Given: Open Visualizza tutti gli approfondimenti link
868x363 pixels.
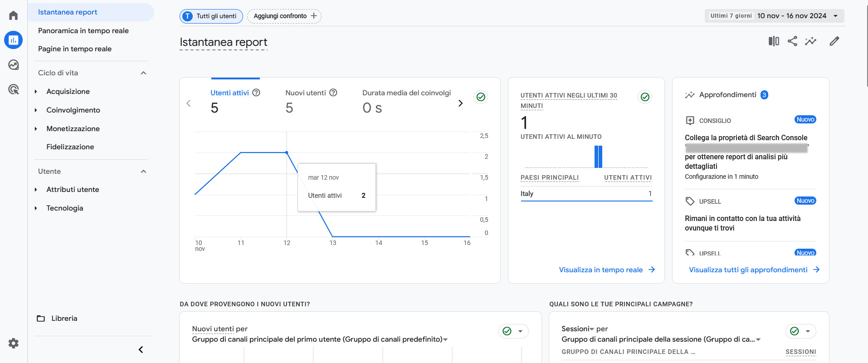Looking at the screenshot, I should (x=754, y=270).
